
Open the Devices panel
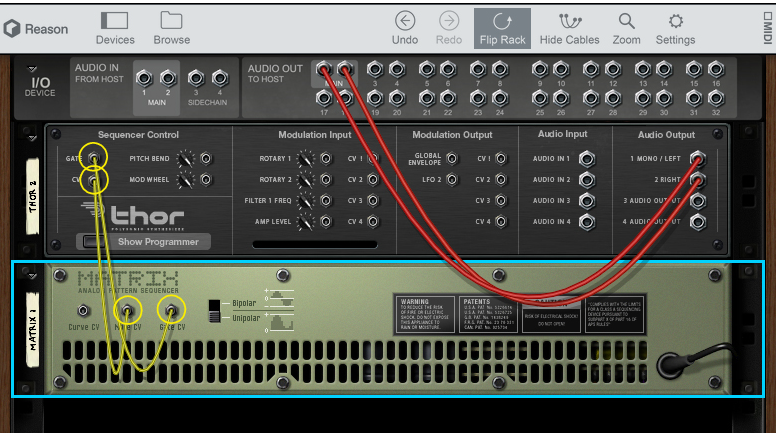pyautogui.click(x=114, y=29)
